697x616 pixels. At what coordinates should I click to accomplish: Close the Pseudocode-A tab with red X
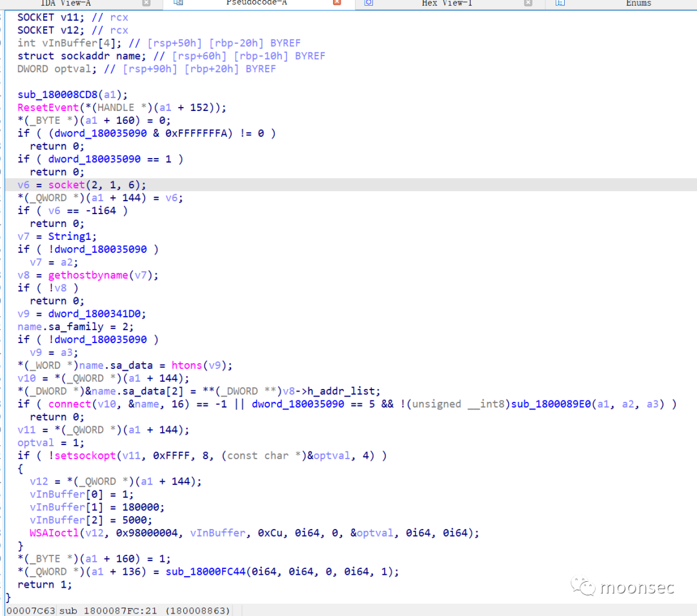click(337, 3)
